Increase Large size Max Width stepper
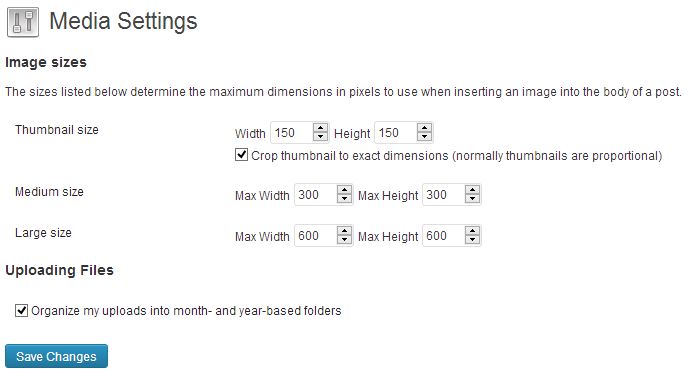The width and height of the screenshot is (690, 377). click(x=344, y=231)
